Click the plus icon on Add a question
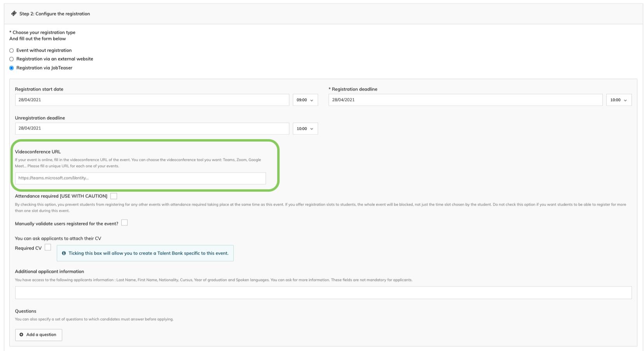 click(x=21, y=335)
